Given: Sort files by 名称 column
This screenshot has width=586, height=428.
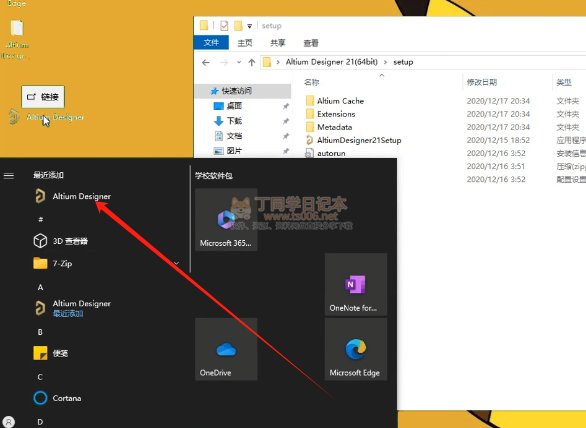Looking at the screenshot, I should click(312, 82).
